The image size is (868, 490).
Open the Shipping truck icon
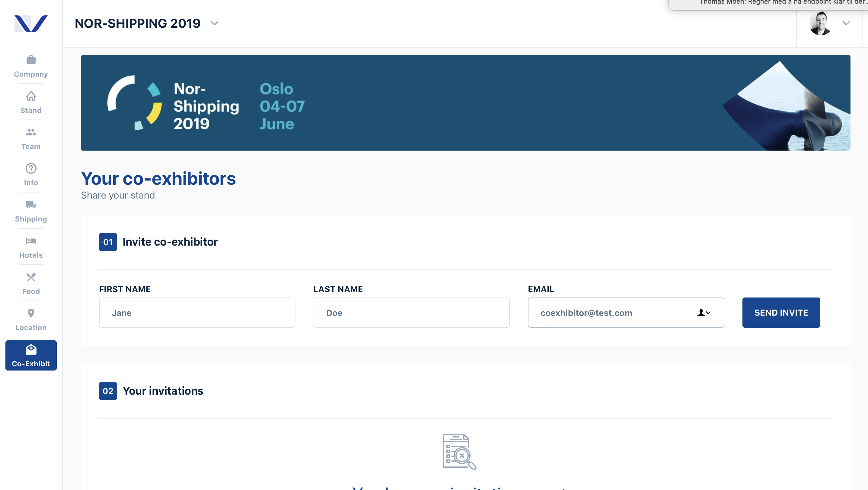(x=31, y=205)
